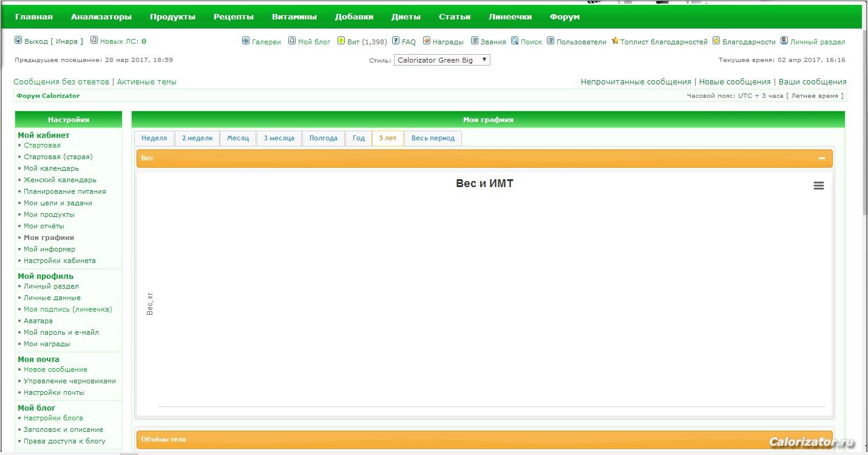Click the logout icon next to Выход
Image resolution: width=868 pixels, height=455 pixels.
[x=18, y=41]
